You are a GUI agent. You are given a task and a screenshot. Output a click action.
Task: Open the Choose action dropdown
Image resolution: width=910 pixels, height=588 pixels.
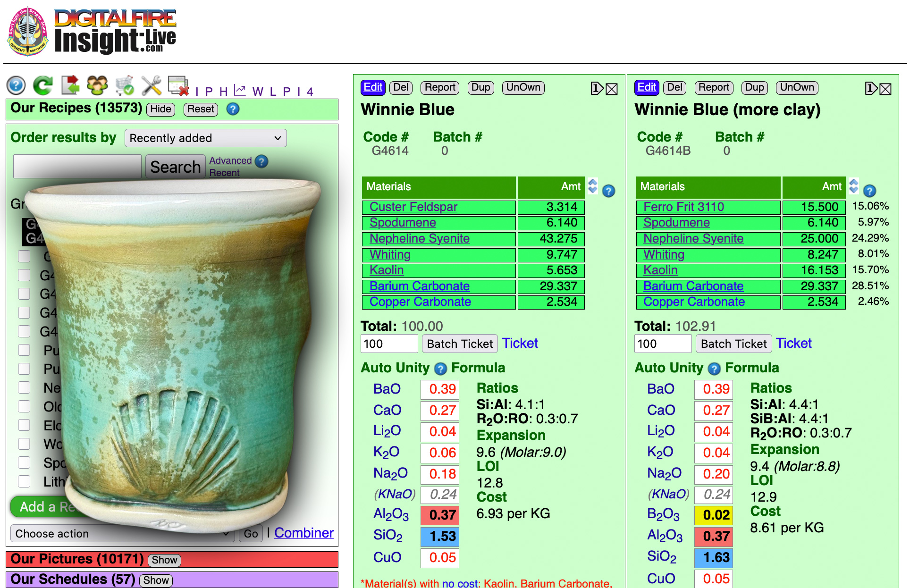coord(122,534)
